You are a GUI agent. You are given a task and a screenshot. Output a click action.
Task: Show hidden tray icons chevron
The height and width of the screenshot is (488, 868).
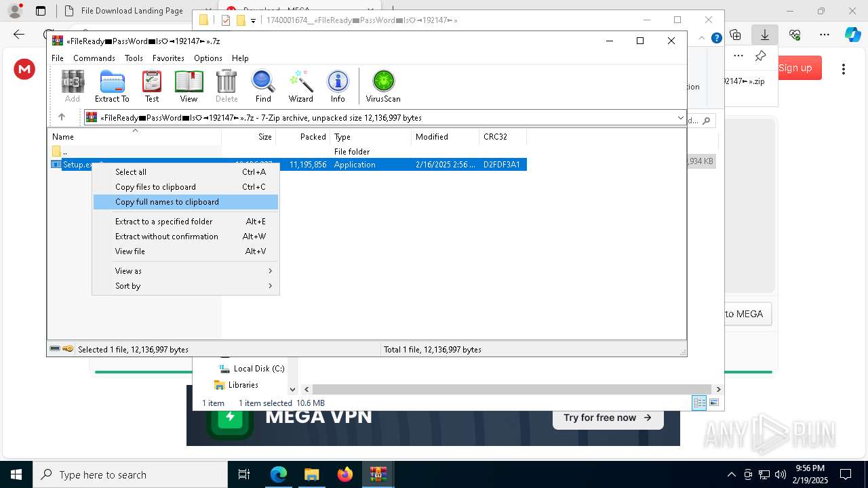pos(731,474)
